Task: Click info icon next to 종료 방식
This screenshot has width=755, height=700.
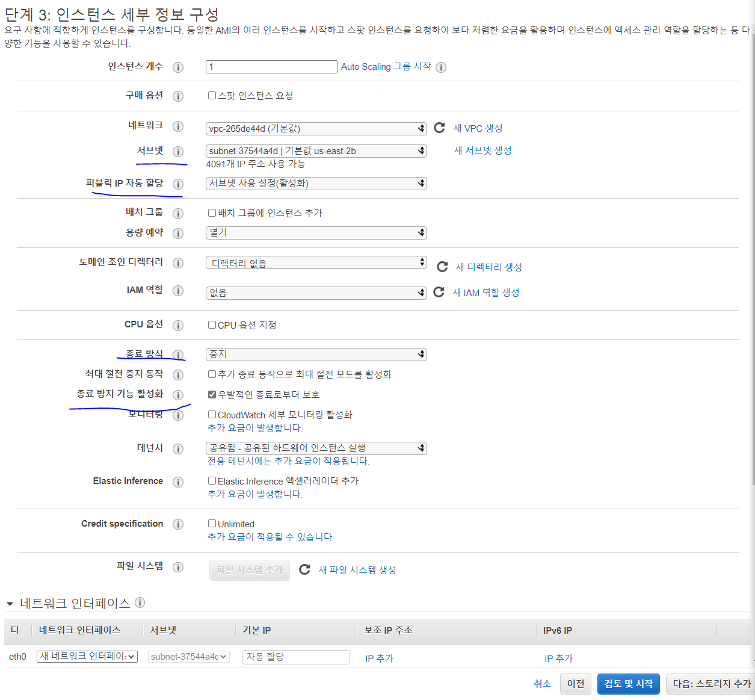Action: point(178,355)
